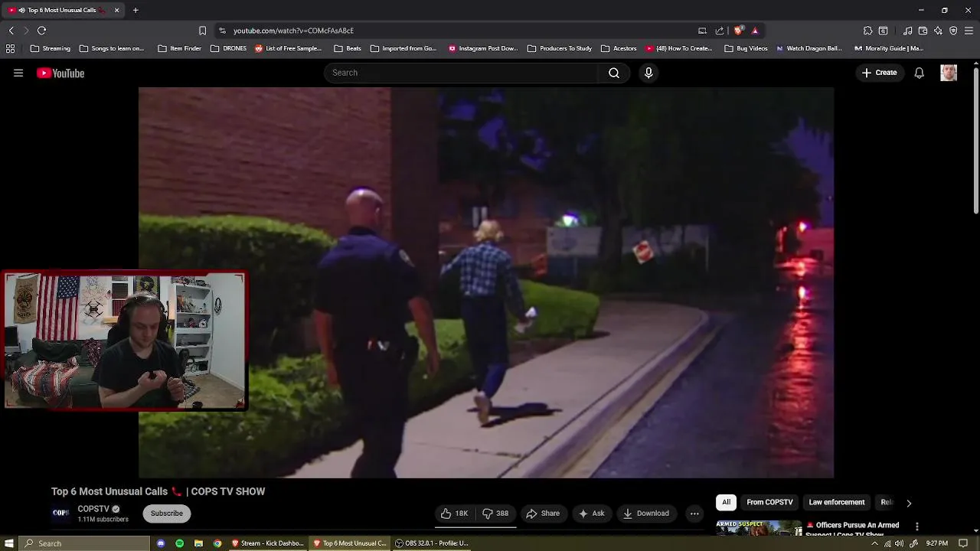Open the browser extensions puzzle icon
Screen dimensions: 980x551
(867, 31)
